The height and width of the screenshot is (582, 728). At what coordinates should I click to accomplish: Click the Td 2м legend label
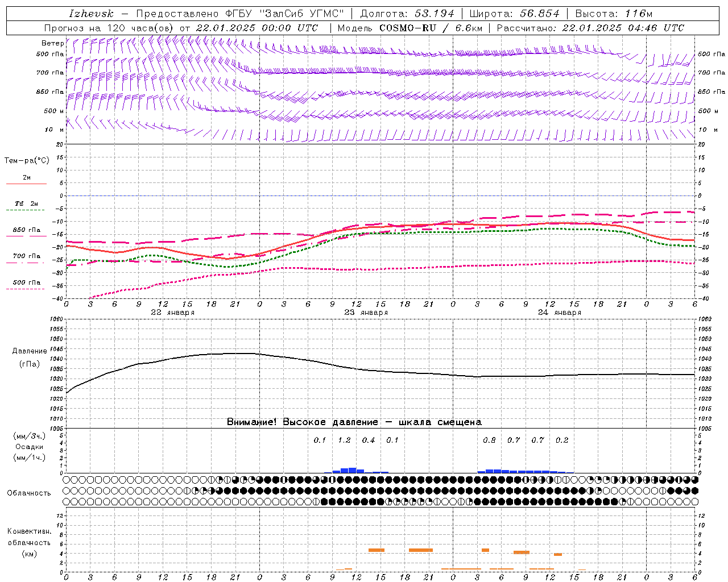pyautogui.click(x=27, y=203)
